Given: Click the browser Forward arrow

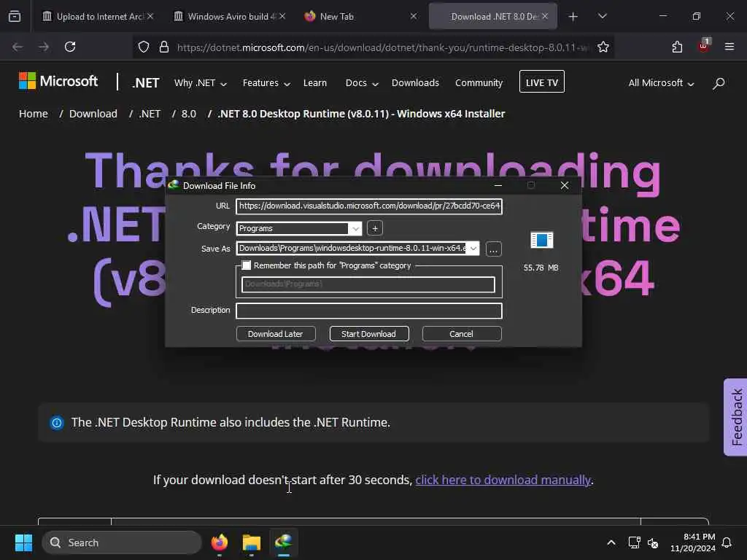Looking at the screenshot, I should [44, 47].
